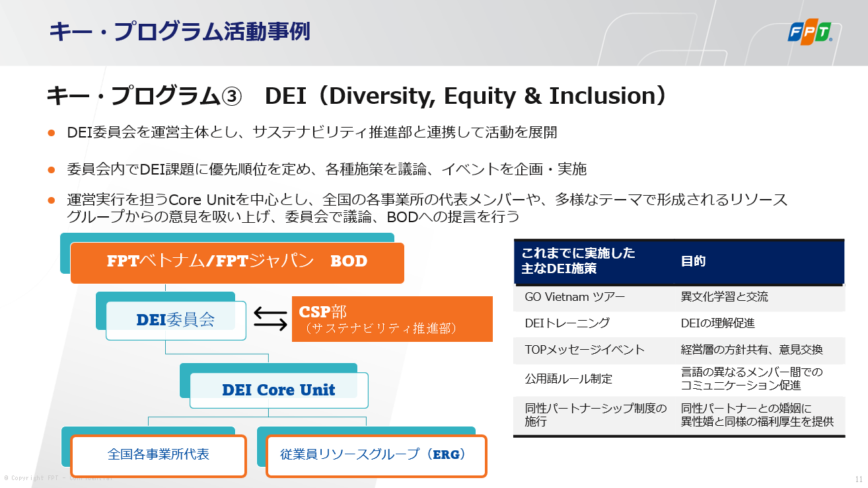
Task: Click the first orange bullet point marker
Action: 51,133
